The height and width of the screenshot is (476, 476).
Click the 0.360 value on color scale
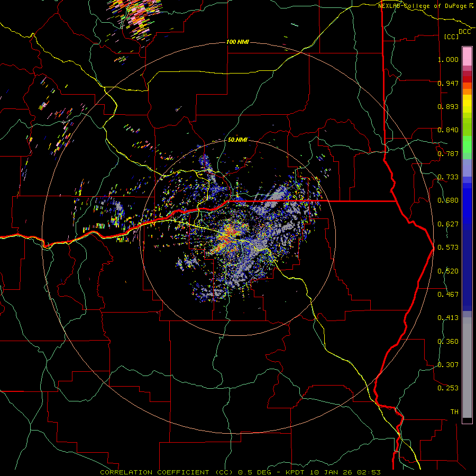point(448,342)
